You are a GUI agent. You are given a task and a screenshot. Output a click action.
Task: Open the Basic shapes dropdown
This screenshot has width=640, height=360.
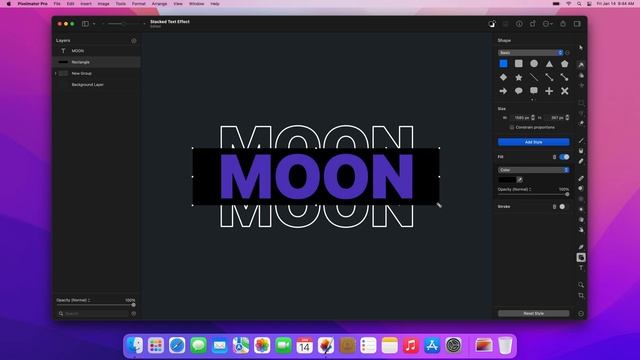click(x=531, y=53)
